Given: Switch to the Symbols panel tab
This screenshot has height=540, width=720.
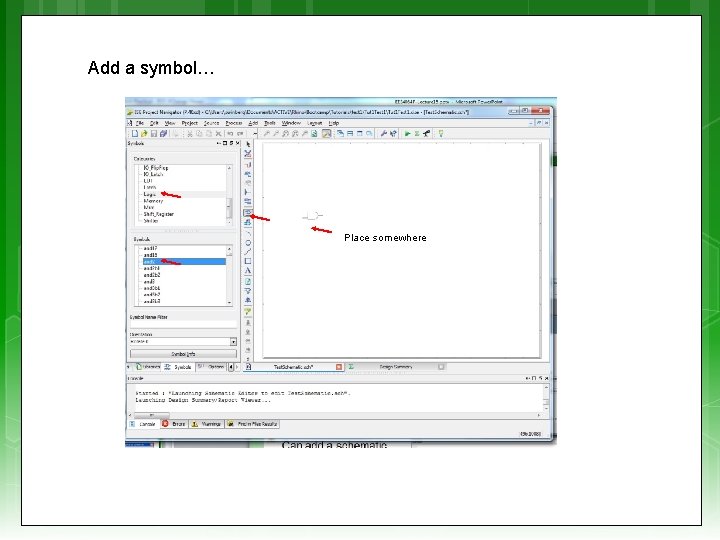Looking at the screenshot, I should pos(178,367).
